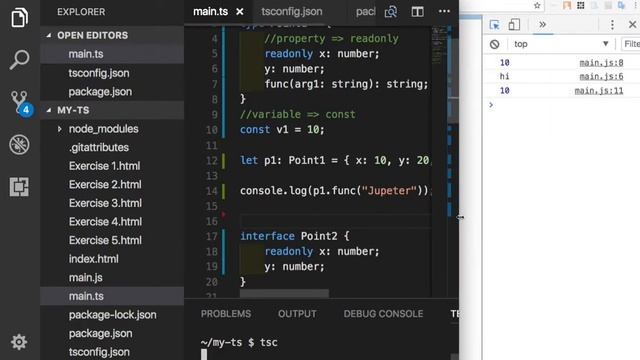Image resolution: width=640 pixels, height=360 pixels.
Task: Close the main.ts editor tab
Action: (x=240, y=12)
